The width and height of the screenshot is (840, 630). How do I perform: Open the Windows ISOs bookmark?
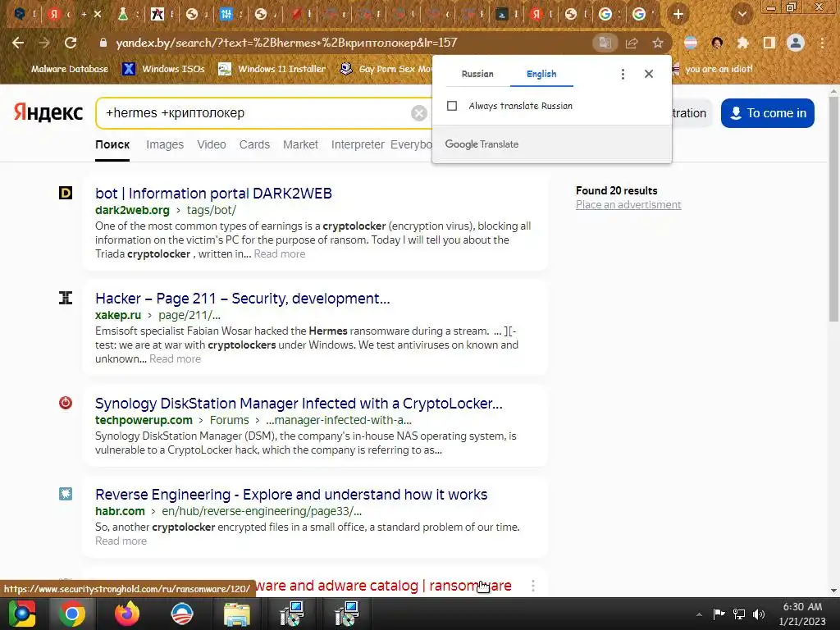point(163,69)
